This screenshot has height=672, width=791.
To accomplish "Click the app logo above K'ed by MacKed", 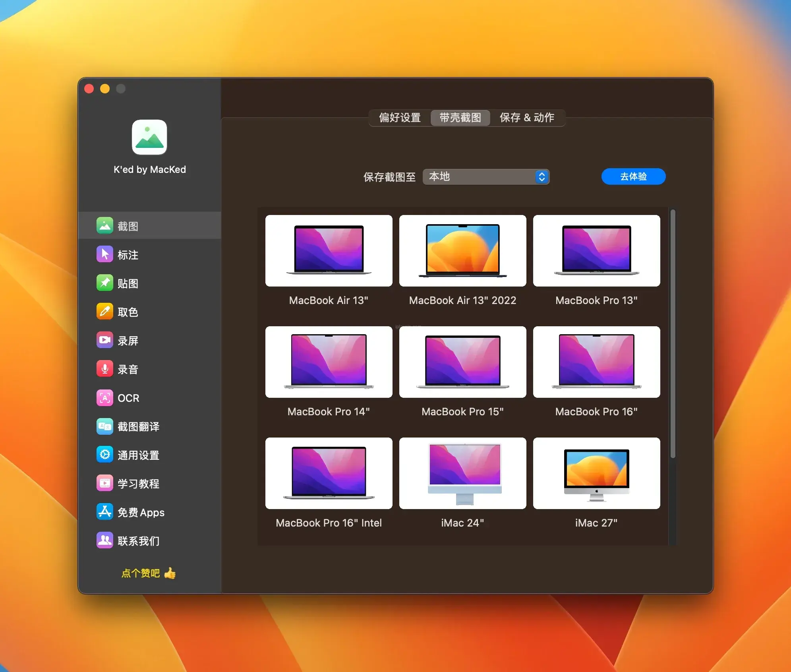I will pos(149,137).
